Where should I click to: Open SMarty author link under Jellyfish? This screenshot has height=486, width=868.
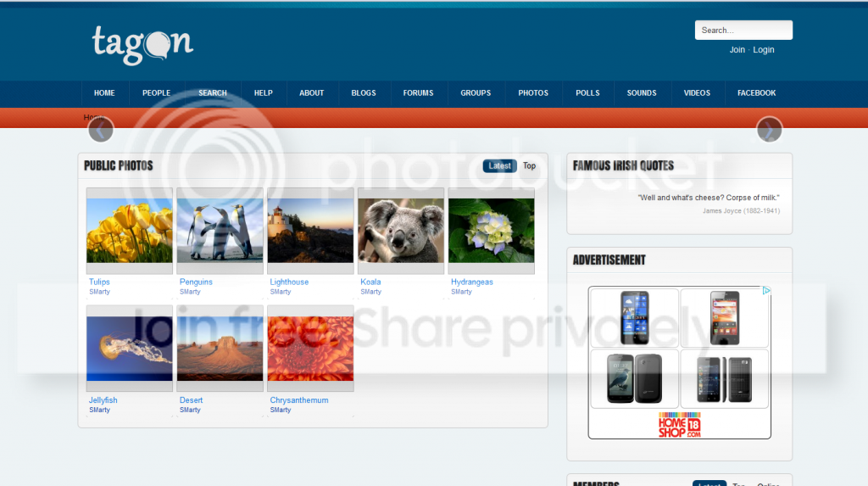100,410
